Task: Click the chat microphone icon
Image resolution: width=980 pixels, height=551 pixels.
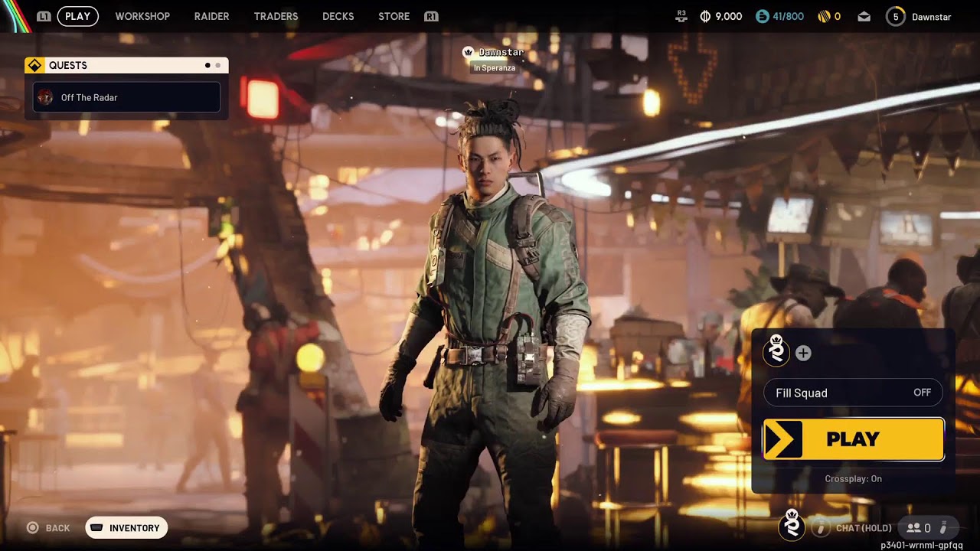Action: [821, 528]
